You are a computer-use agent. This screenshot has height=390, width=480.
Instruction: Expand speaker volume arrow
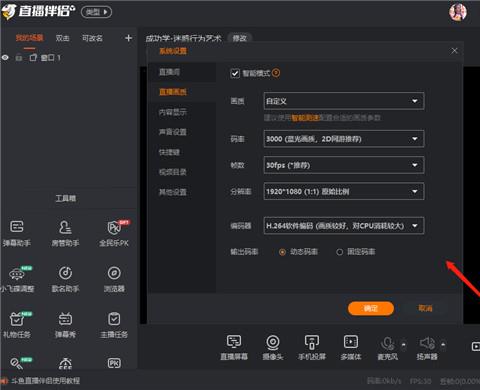point(443,344)
